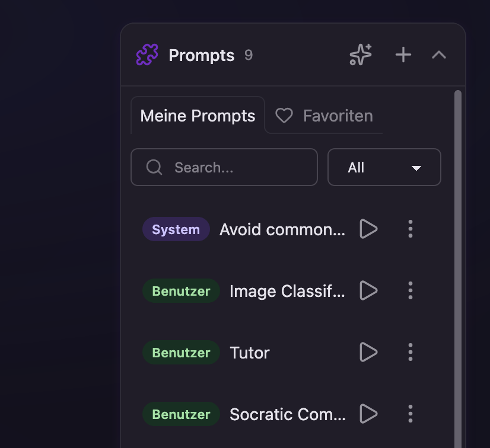Viewport: 490px width, 448px height.
Task: Click the sparkles AI generate prompt icon
Action: pyautogui.click(x=361, y=55)
